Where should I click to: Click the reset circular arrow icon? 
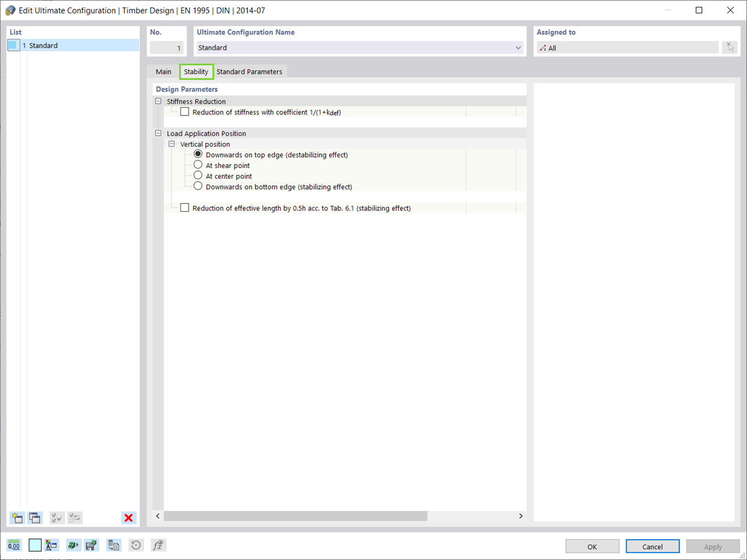(x=136, y=545)
